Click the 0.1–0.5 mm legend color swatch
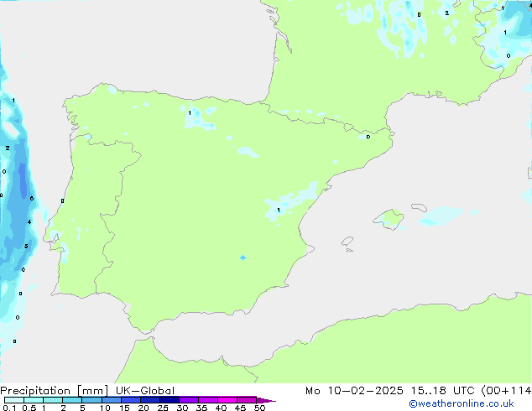The image size is (532, 411). click(14, 400)
